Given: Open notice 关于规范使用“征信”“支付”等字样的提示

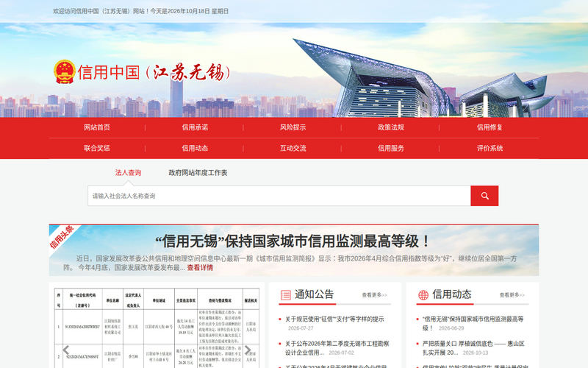Looking at the screenshot, I should click(334, 319).
